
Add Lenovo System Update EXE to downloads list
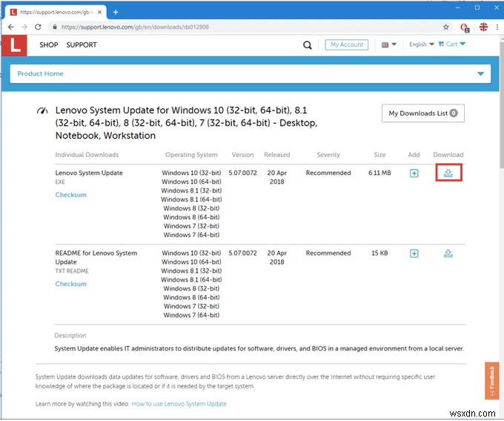[414, 173]
